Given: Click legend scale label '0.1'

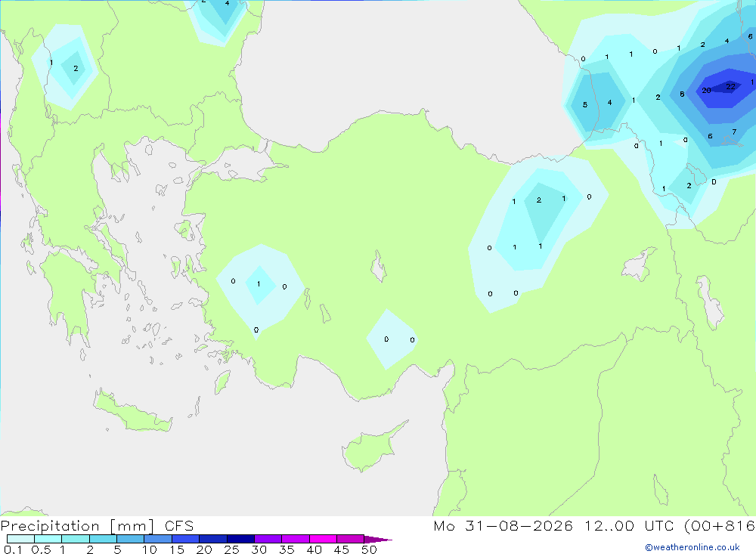Looking at the screenshot, I should click(13, 549).
